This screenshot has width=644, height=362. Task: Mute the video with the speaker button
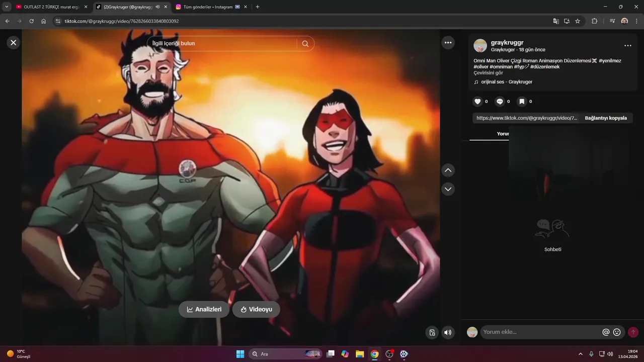[x=448, y=332]
